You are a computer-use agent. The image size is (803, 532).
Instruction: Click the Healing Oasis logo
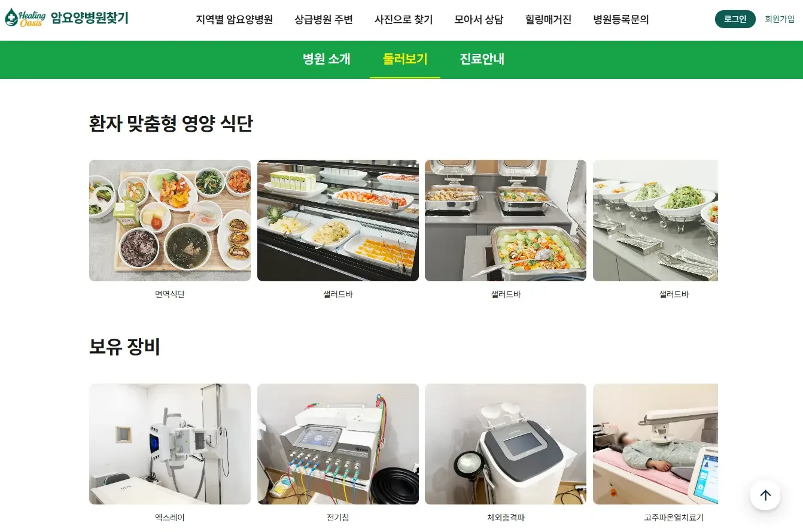(x=66, y=18)
